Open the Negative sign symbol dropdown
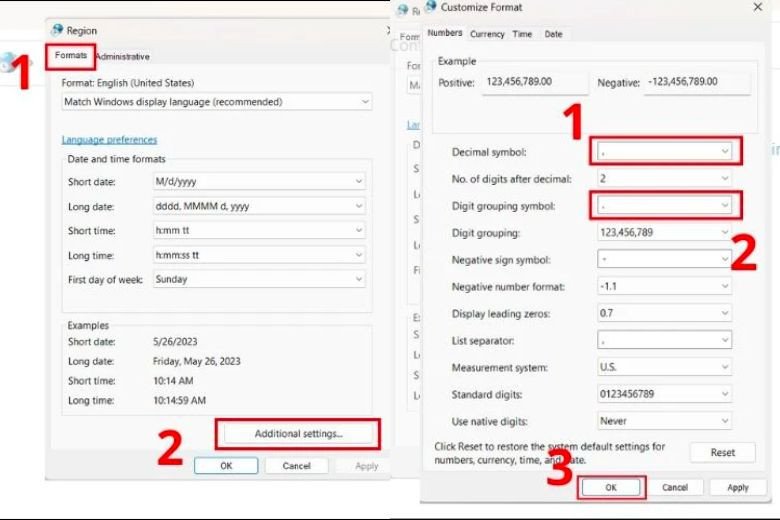Screen dimensions: 780x520 (665, 259)
